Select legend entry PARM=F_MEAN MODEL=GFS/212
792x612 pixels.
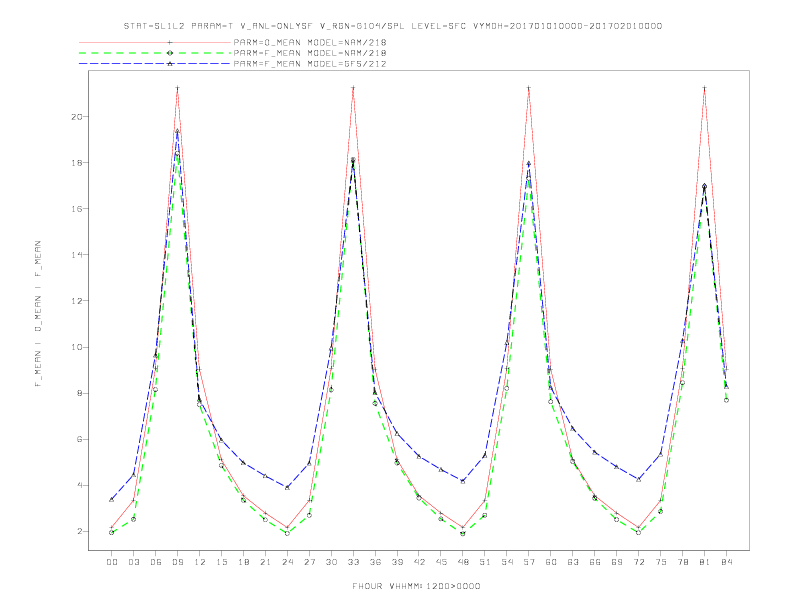tap(310, 64)
